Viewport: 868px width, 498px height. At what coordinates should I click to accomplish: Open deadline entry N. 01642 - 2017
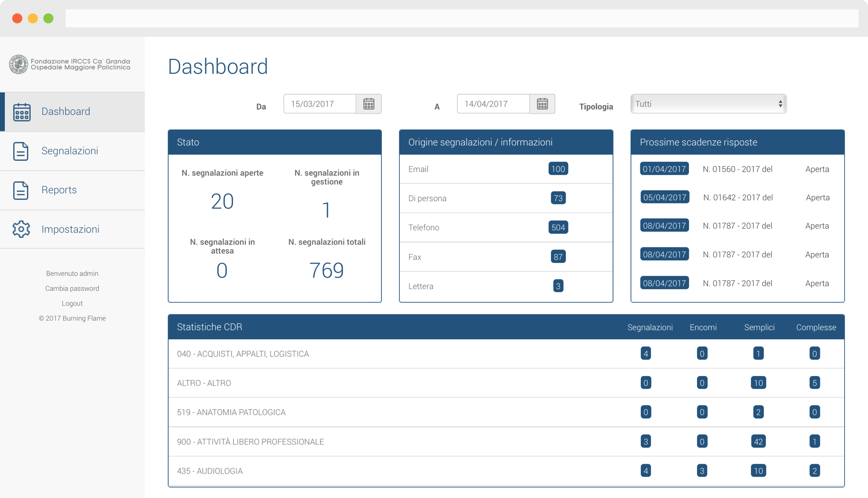[738, 197]
